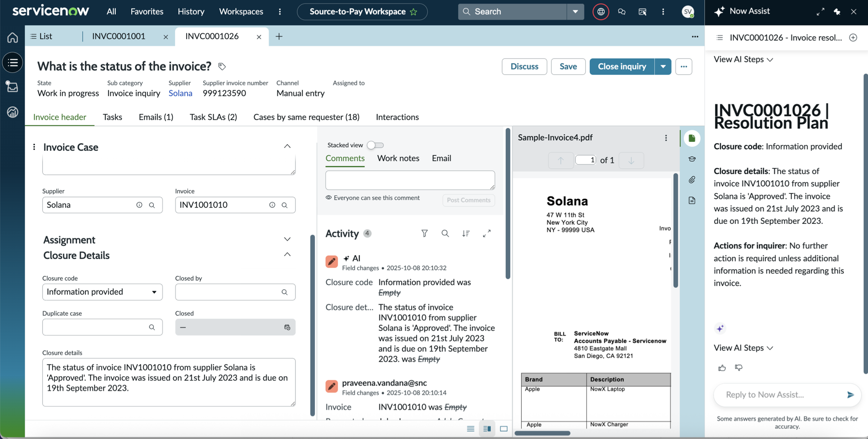Open the Favorites menu

147,12
